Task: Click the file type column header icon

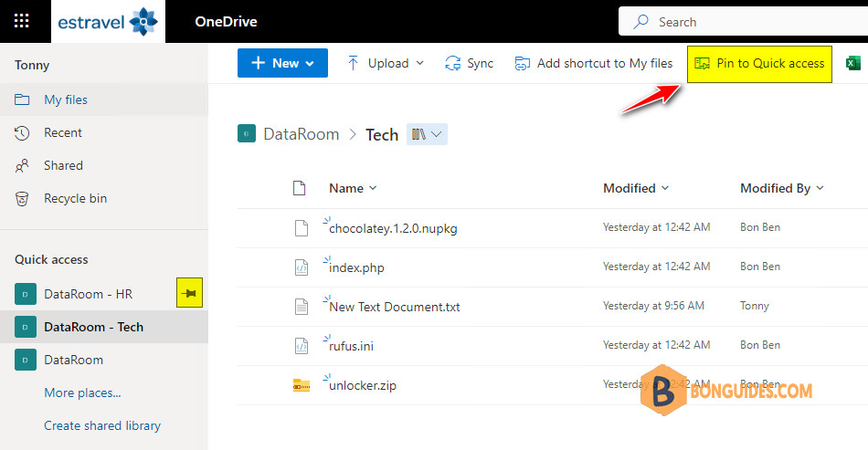Action: point(300,189)
